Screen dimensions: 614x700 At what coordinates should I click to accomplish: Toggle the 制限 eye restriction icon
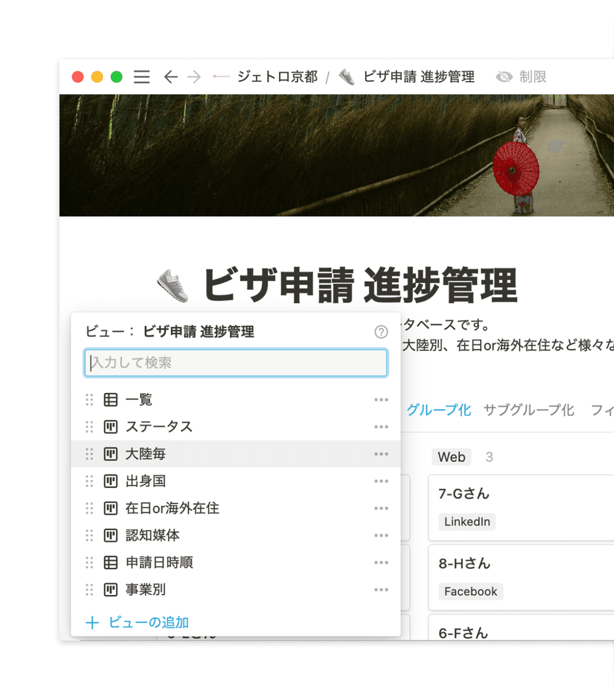504,77
